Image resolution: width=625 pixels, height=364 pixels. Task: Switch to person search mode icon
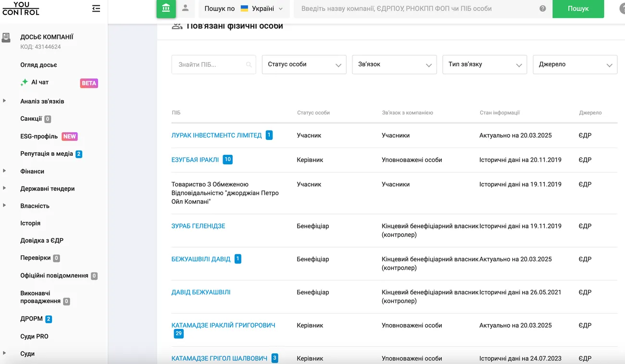tap(185, 8)
